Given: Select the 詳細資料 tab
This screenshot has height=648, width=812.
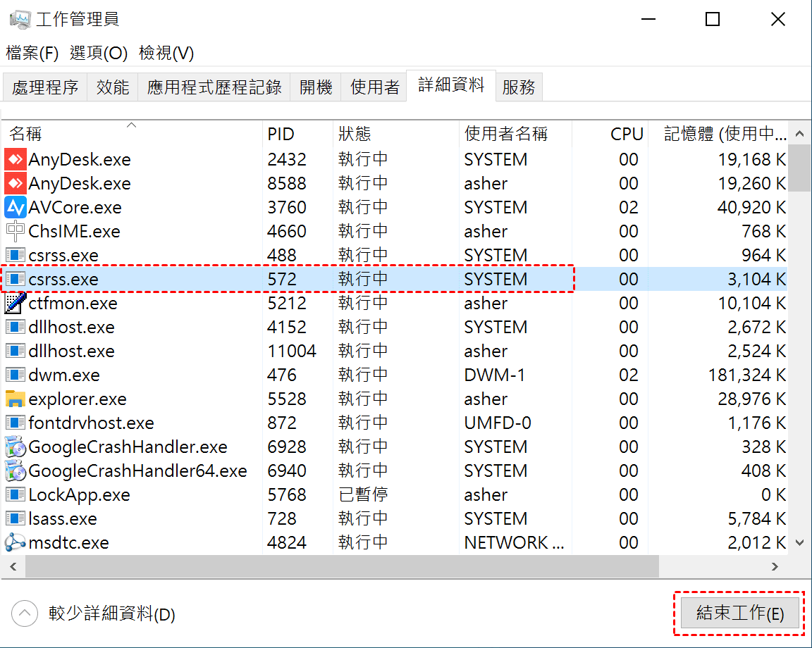Looking at the screenshot, I should coord(451,85).
